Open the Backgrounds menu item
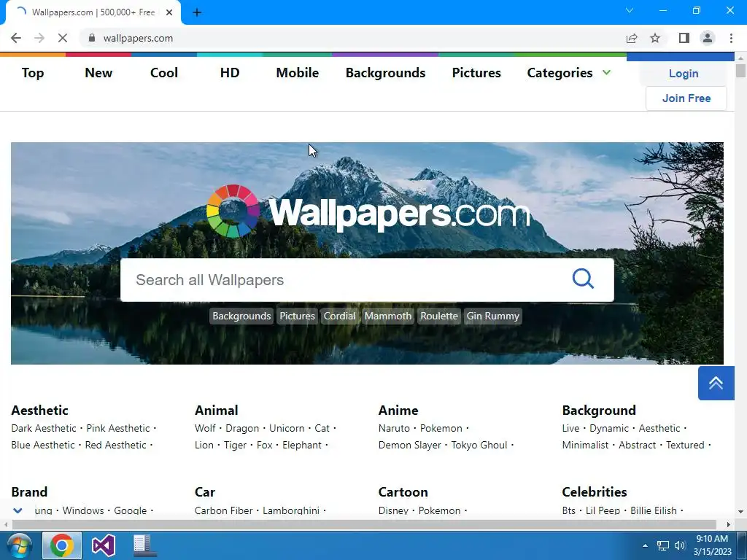 [385, 73]
